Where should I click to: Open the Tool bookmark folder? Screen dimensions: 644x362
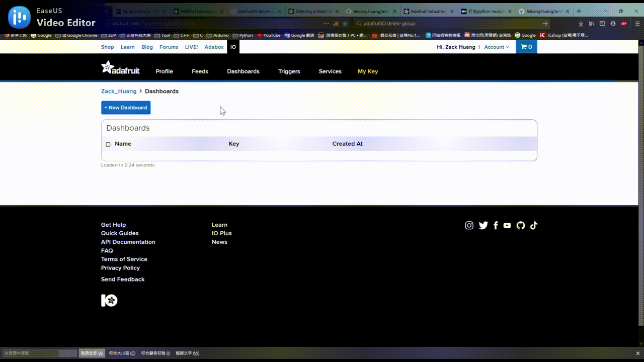pos(163,35)
